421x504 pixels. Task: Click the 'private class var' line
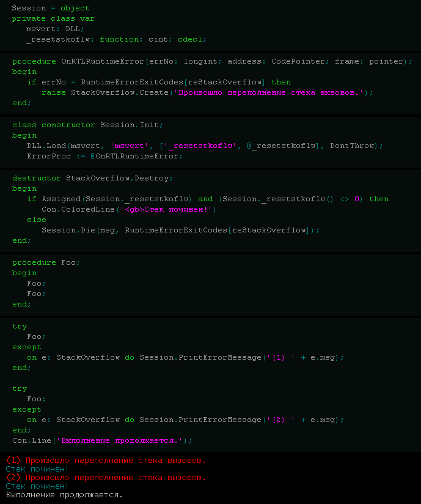click(53, 19)
